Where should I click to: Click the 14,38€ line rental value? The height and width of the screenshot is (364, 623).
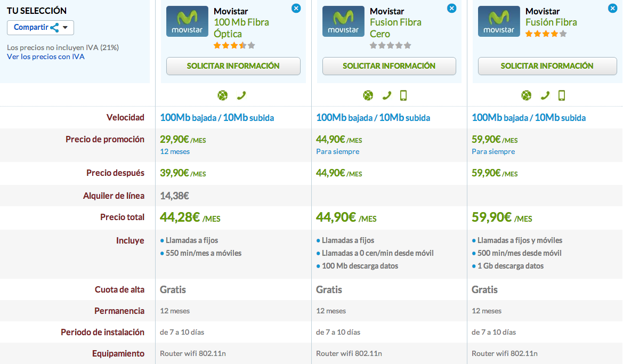(174, 196)
